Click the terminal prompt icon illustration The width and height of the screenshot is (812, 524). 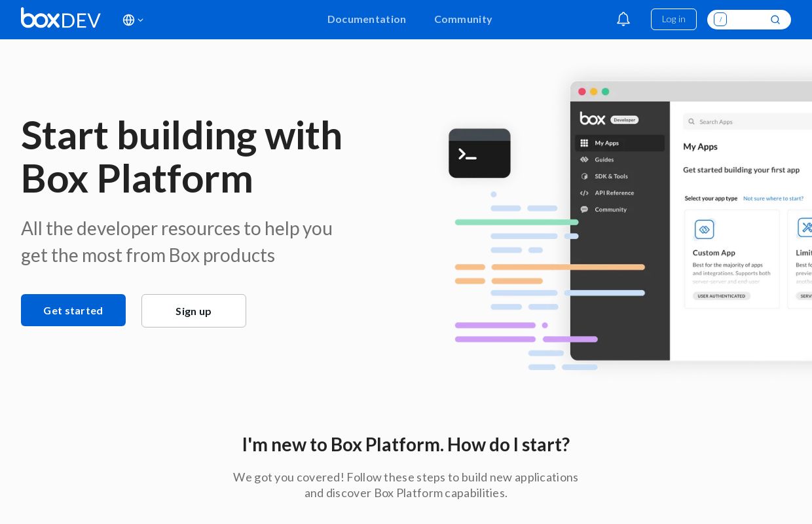(x=479, y=153)
